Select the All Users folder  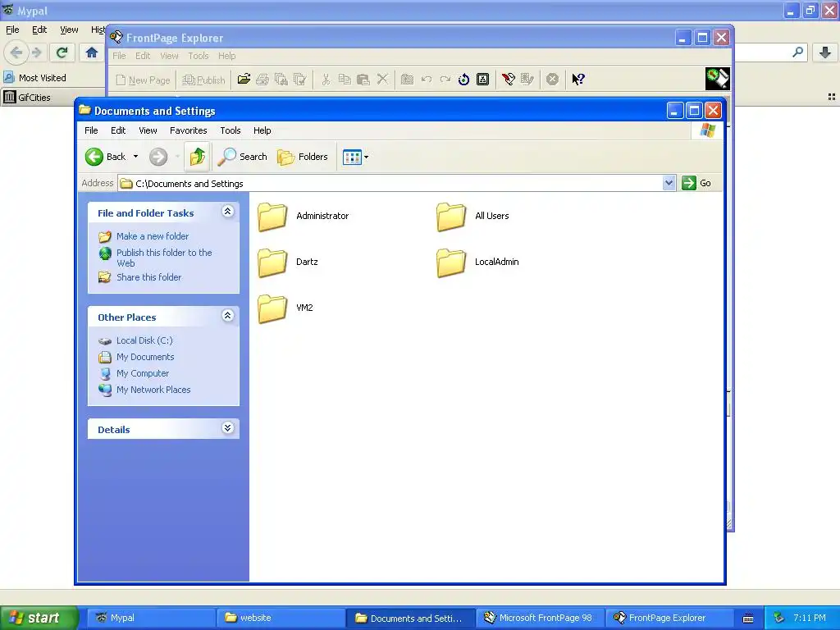click(472, 217)
